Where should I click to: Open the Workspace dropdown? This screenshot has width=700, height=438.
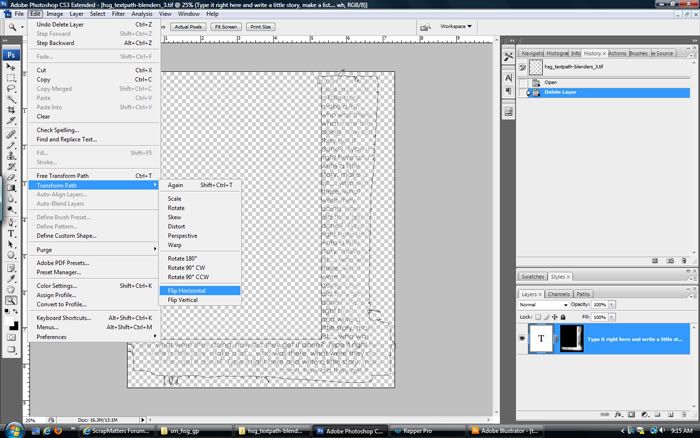coord(456,26)
